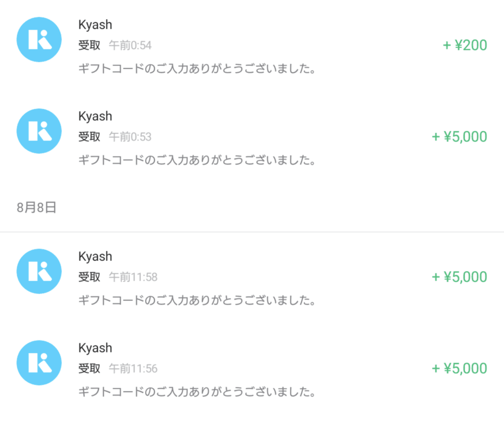The image size is (504, 431).
Task: Tap the 受取 label at 午前0:54
Action: tap(90, 45)
